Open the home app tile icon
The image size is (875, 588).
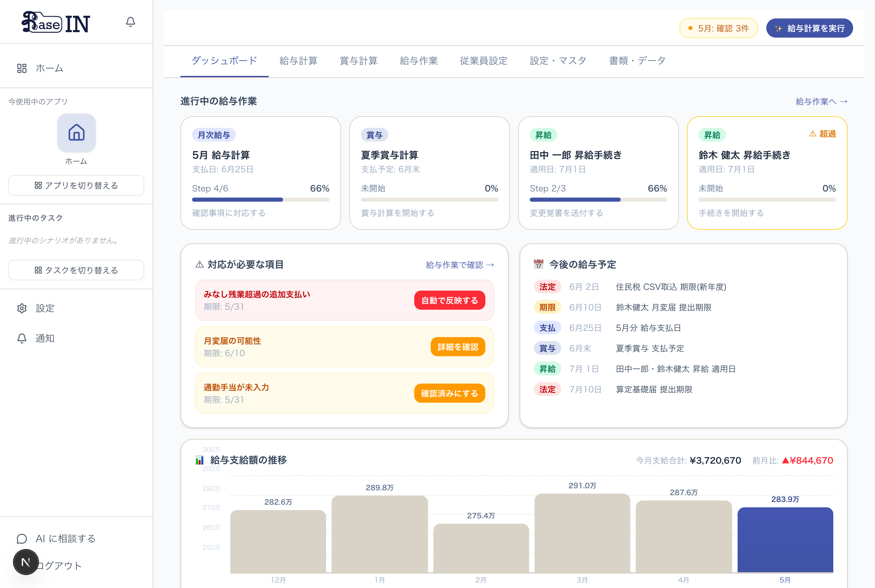click(x=77, y=133)
